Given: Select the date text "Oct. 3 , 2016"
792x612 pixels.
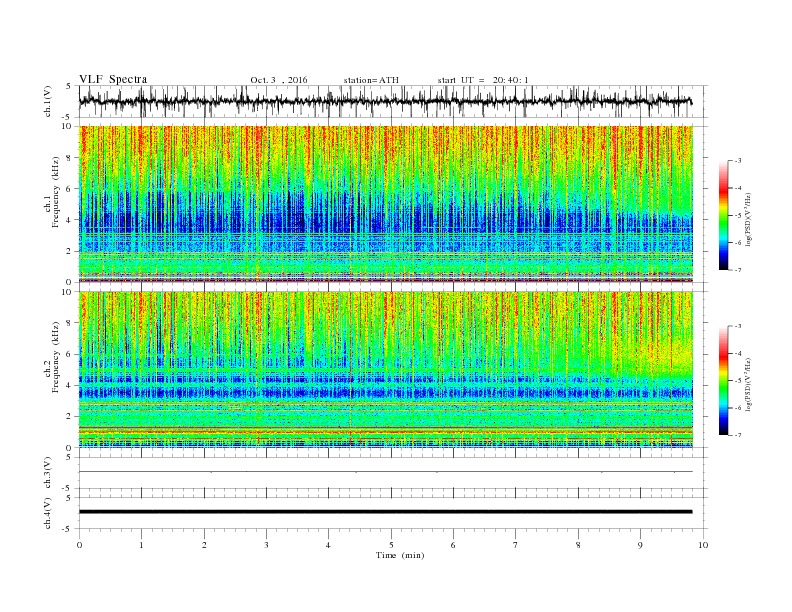Looking at the screenshot, I should (x=279, y=80).
